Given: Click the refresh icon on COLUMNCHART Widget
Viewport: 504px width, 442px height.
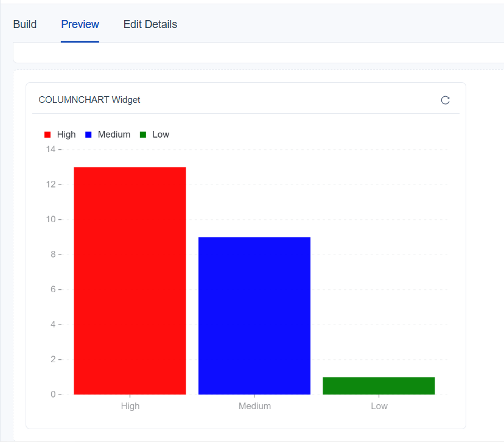Looking at the screenshot, I should (445, 100).
